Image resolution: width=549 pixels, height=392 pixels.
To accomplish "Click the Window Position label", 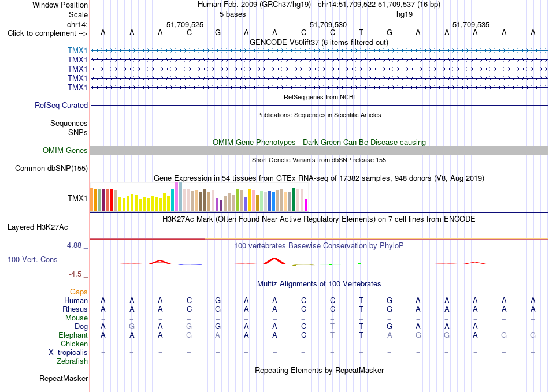I will (x=60, y=5).
